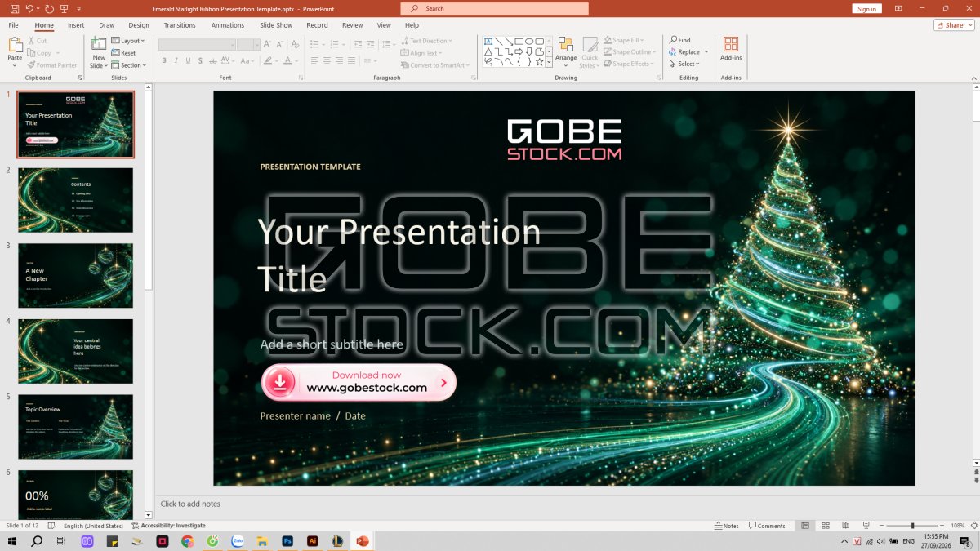Insert a New Slide using its icon
This screenshot has height=551, width=980.
[99, 44]
